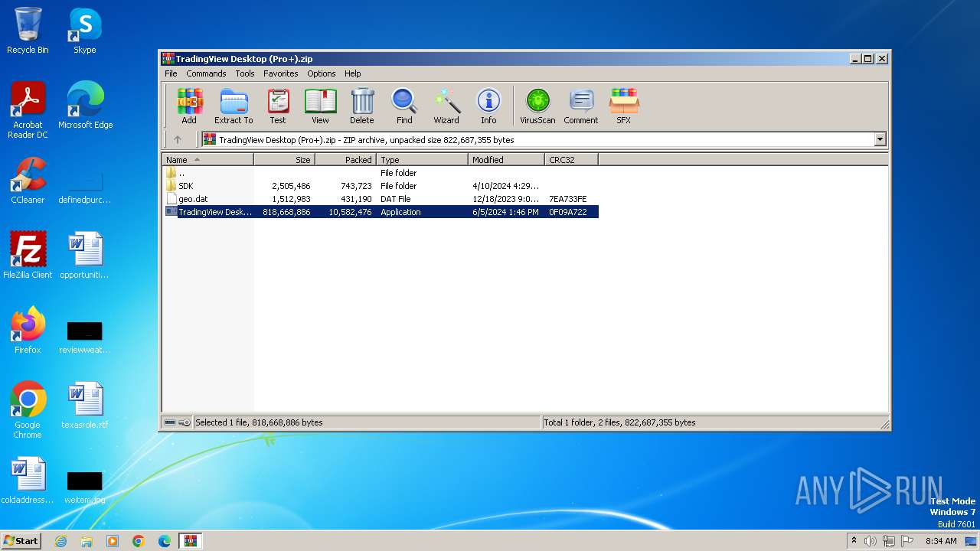Click WinRAR taskbar button
980x551 pixels.
[191, 541]
